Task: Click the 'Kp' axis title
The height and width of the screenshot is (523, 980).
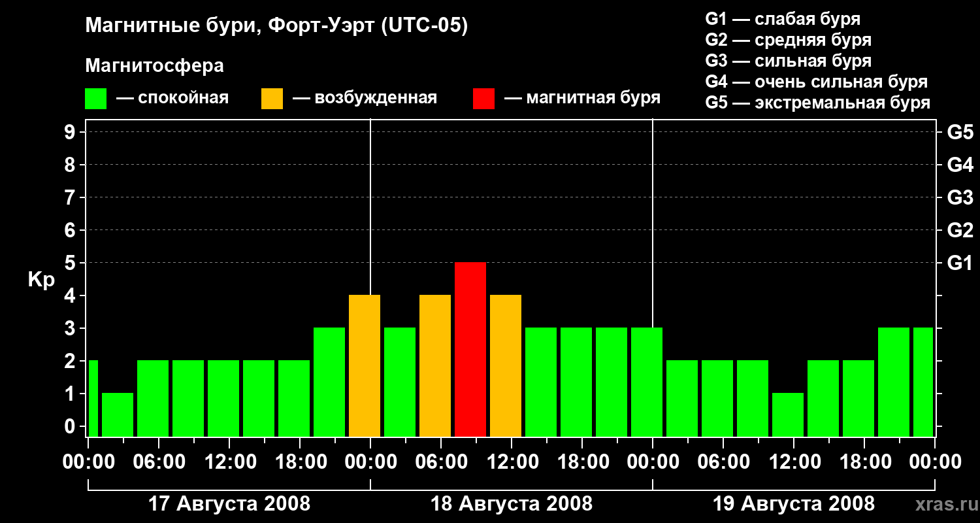Action: coord(41,280)
